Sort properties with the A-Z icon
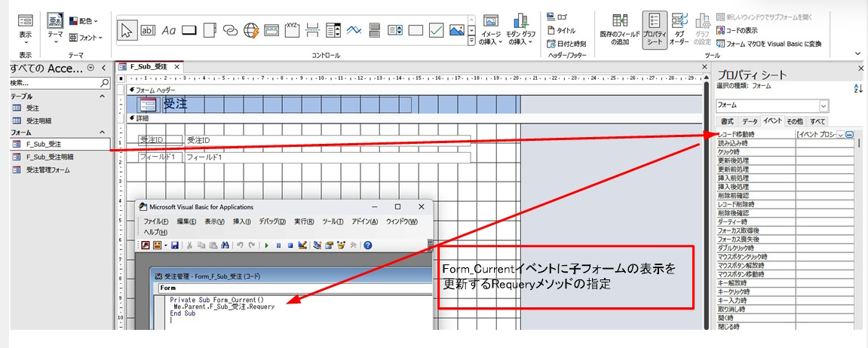Image resolution: width=868 pixels, height=348 pixels. (859, 88)
